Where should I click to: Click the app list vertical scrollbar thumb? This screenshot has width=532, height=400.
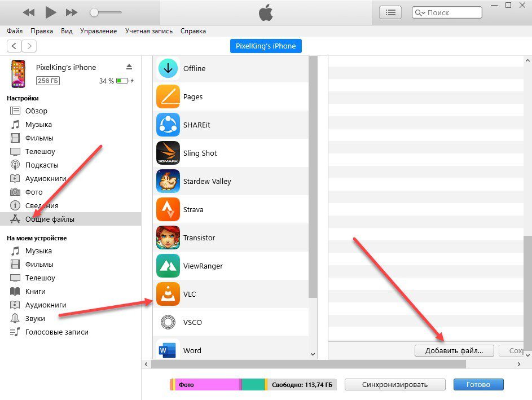pos(313,177)
